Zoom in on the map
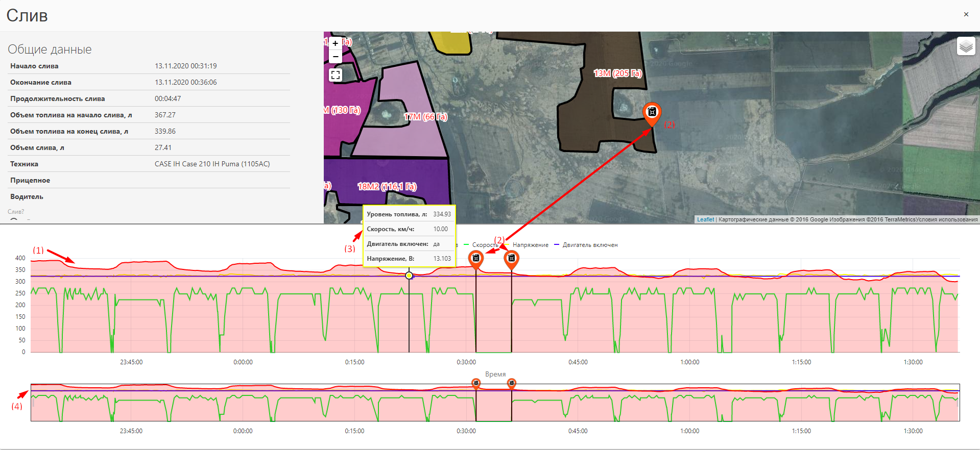This screenshot has width=980, height=450. point(336,43)
